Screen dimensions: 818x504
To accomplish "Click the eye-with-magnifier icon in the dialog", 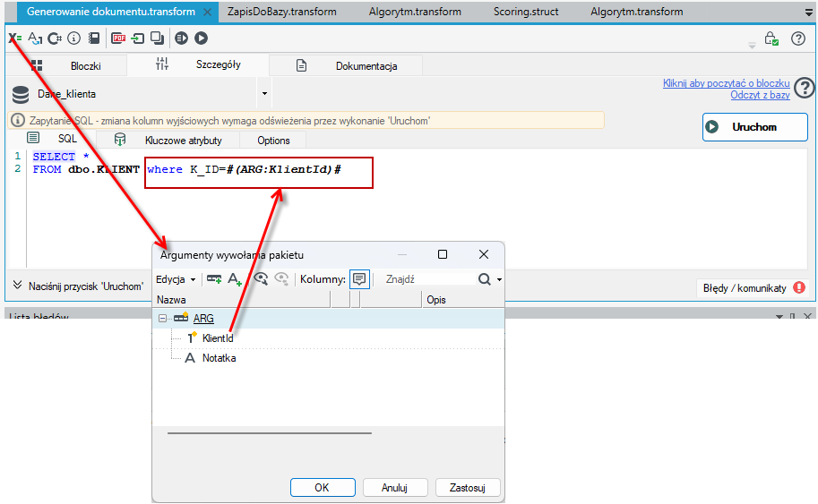I will [x=261, y=278].
